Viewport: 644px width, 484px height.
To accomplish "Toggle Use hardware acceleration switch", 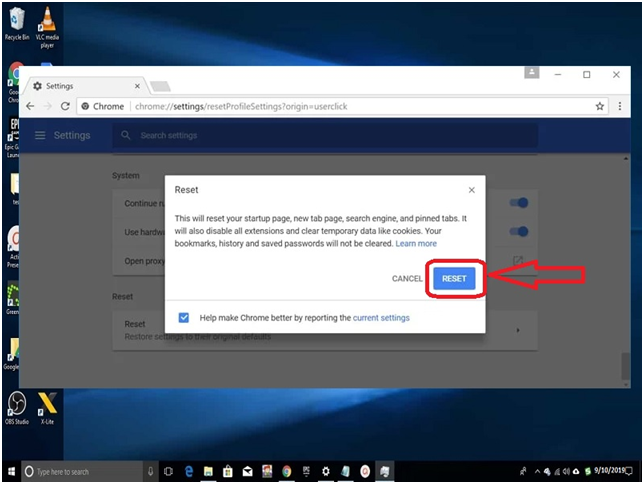I will [x=519, y=232].
